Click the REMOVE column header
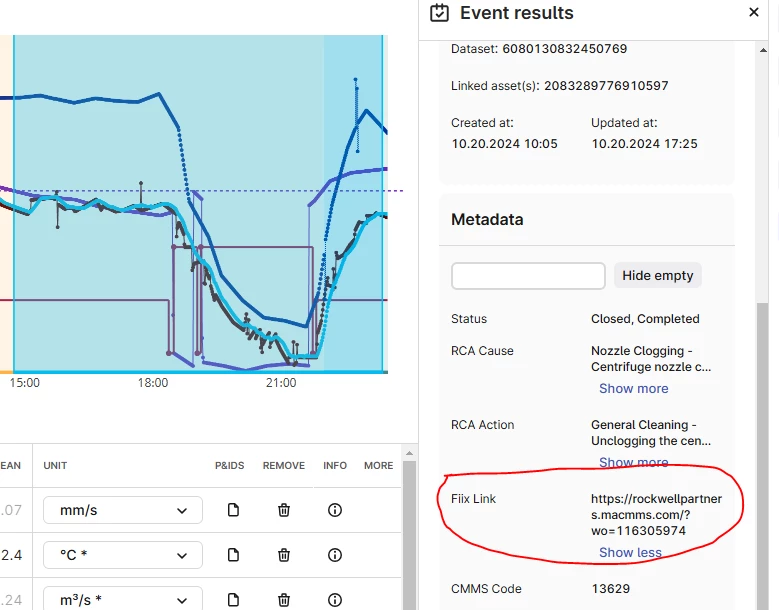The image size is (779, 610). pos(284,465)
